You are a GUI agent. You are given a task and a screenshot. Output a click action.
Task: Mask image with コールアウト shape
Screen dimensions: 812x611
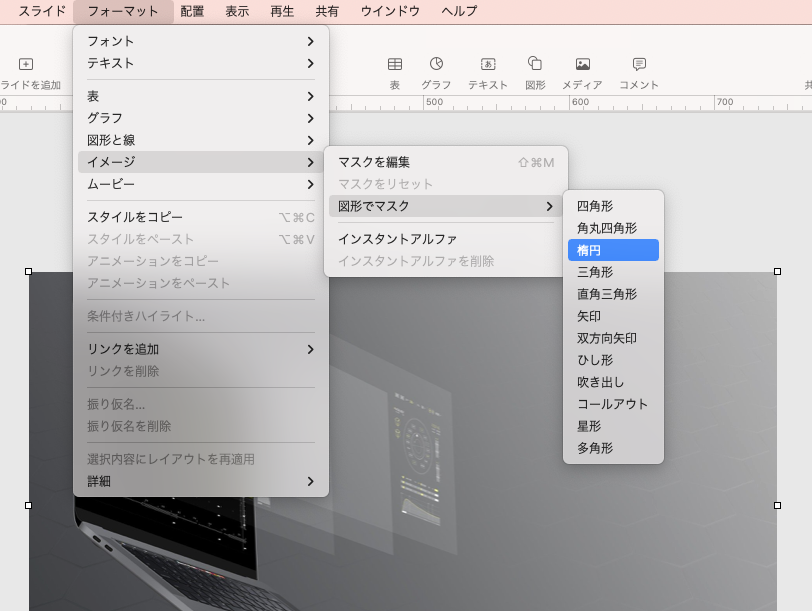(x=613, y=404)
